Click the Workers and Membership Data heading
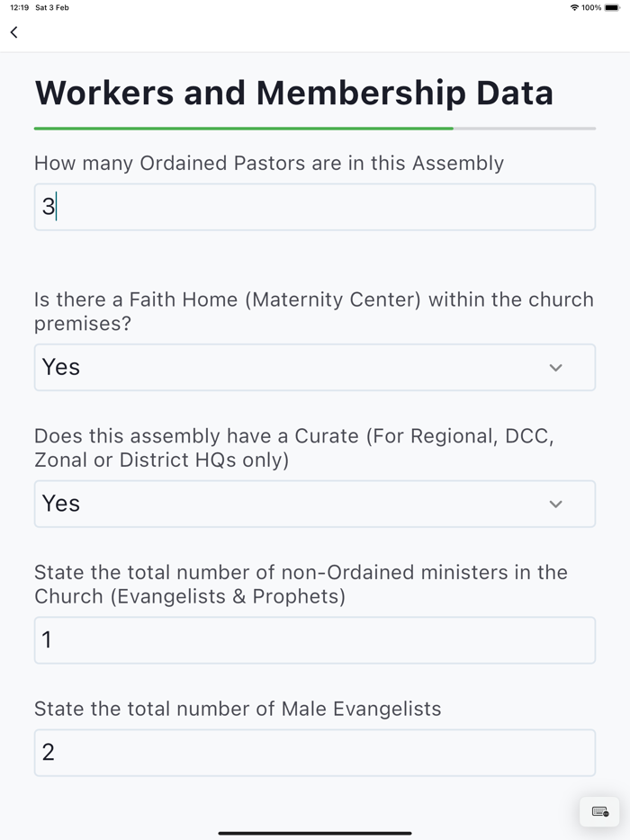The image size is (630, 840). 293,93
